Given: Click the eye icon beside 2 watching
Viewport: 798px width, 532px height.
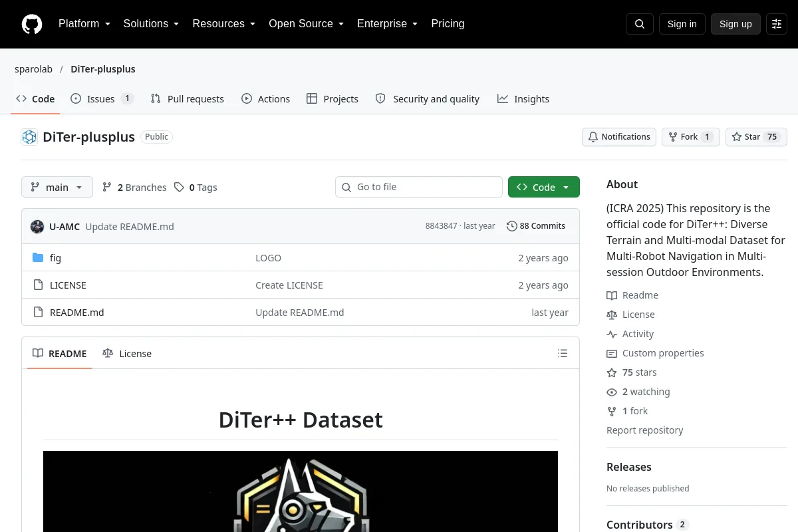Looking at the screenshot, I should coord(612,392).
